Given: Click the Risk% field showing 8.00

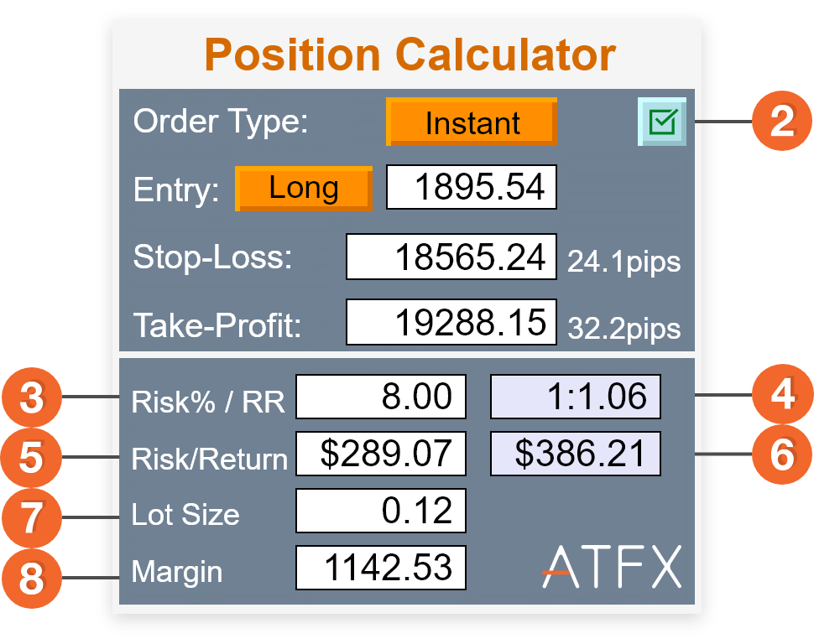Looking at the screenshot, I should (381, 397).
